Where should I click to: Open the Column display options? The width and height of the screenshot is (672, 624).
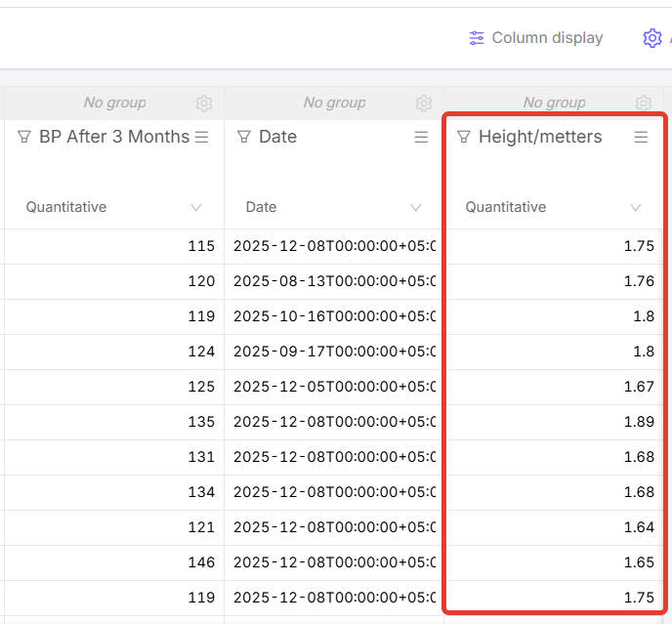(x=536, y=38)
